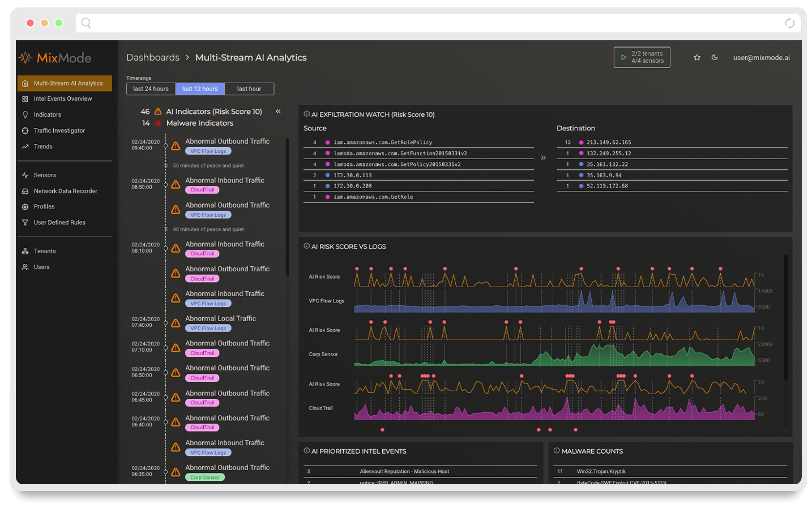
Task: Click the browser search magnifier icon
Action: coord(86,23)
